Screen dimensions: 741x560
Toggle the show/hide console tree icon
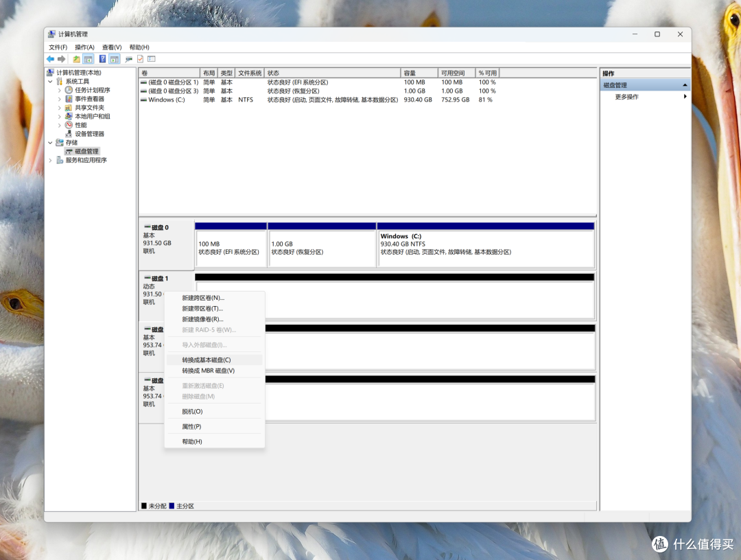pyautogui.click(x=89, y=59)
